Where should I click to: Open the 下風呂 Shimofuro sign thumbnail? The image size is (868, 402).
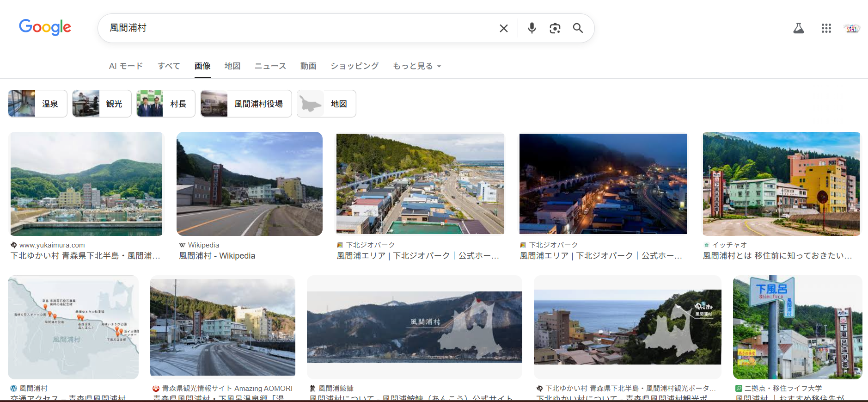click(x=797, y=328)
